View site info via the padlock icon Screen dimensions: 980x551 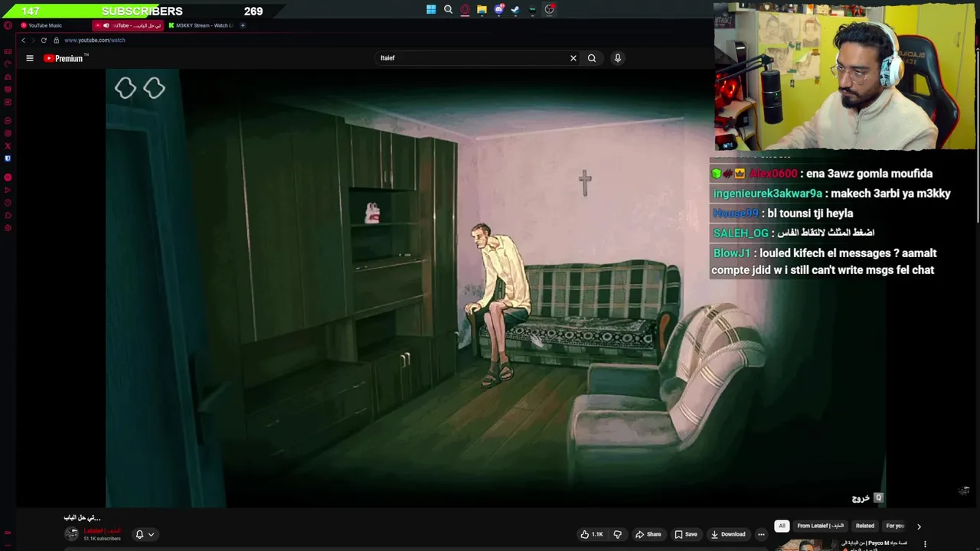pos(56,40)
